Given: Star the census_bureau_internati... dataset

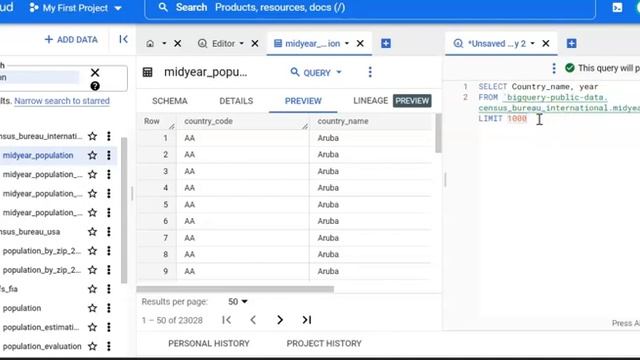Looking at the screenshot, I should click(93, 136).
